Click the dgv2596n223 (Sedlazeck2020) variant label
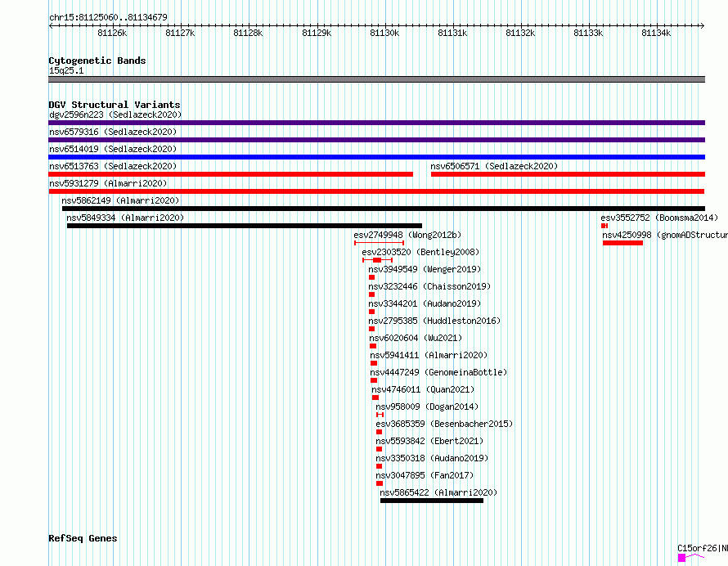Image resolution: width=728 pixels, height=566 pixels. [115, 115]
